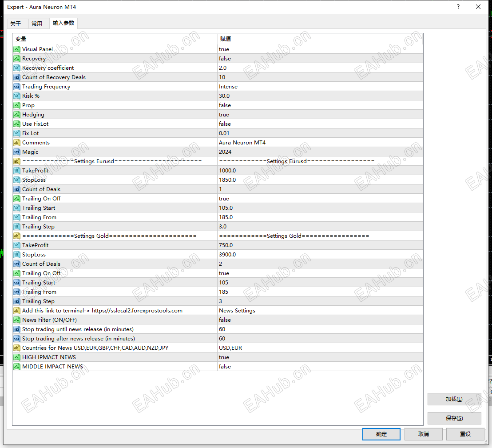Click the boolean icon beside Hedging
This screenshot has width=492, height=448.
pos(17,115)
